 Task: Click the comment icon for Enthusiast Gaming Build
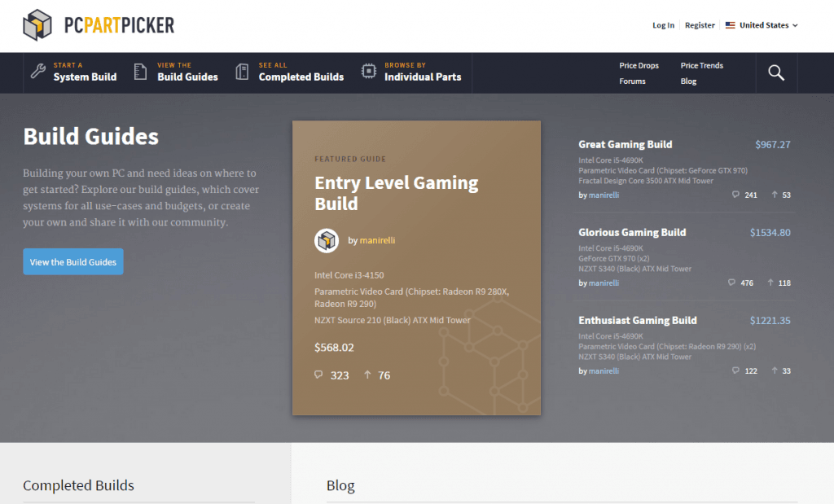point(735,370)
